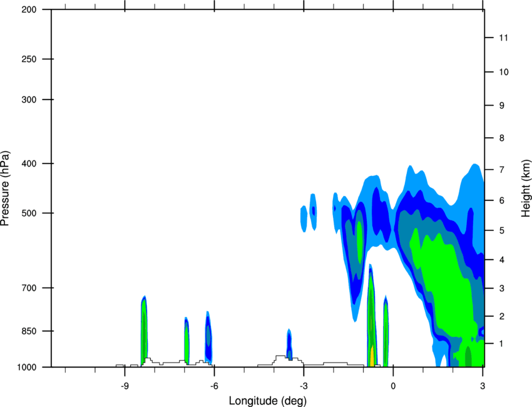This screenshot has height=407, width=532.
Task: Click the blue plume near -6.2 longitude
Action: 208,337
